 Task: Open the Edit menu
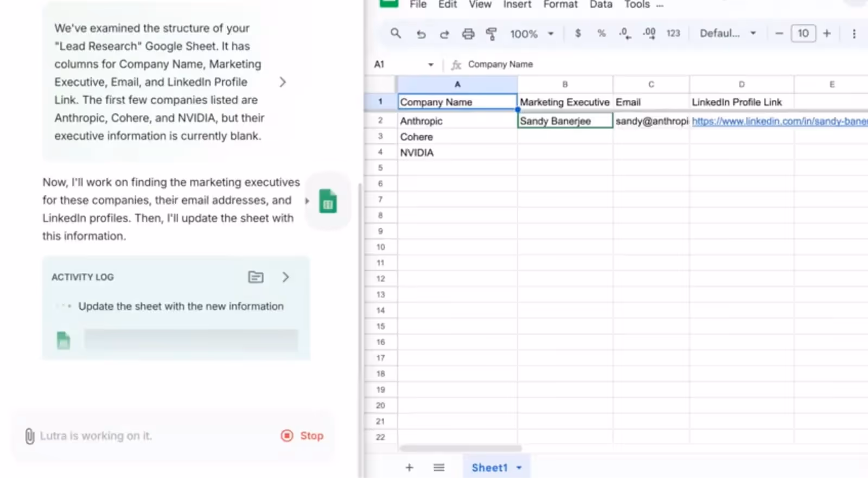click(x=448, y=4)
